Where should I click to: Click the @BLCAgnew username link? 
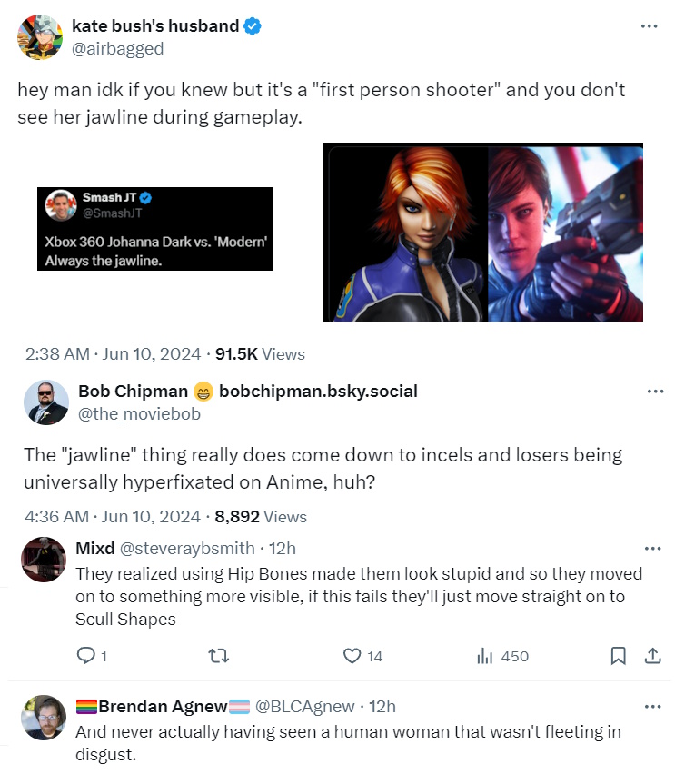[305, 706]
